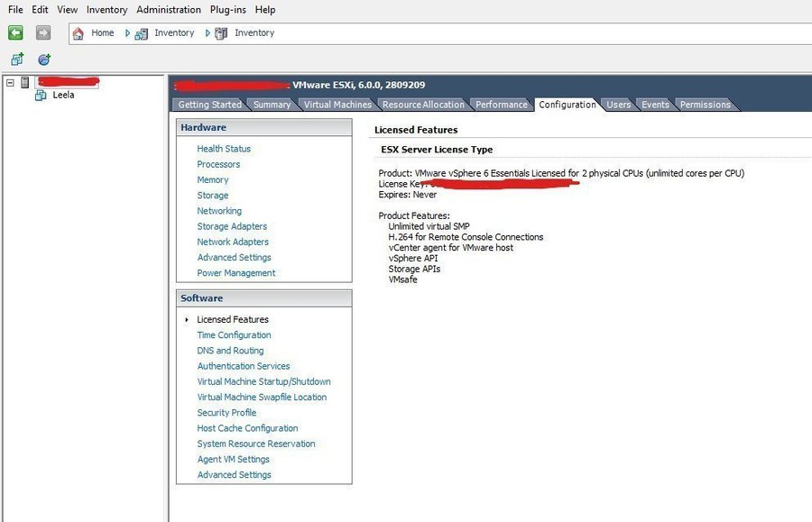Click the New Virtual Machine toolbar icon
Viewport: 812px width, 522px height.
[16, 60]
